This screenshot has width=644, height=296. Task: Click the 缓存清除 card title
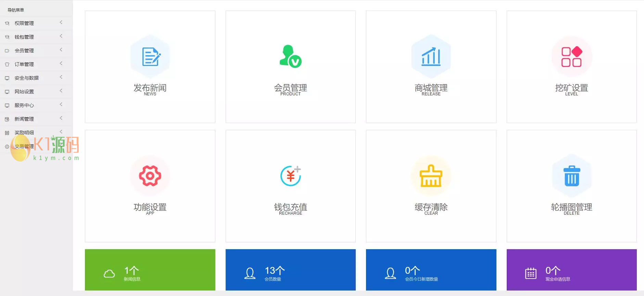pyautogui.click(x=431, y=207)
